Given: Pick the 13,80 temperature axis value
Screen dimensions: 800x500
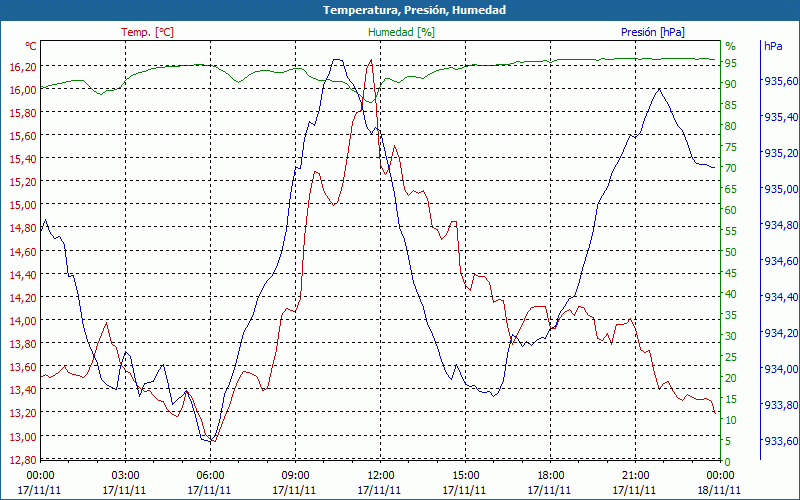Looking at the screenshot, I should (x=23, y=344).
